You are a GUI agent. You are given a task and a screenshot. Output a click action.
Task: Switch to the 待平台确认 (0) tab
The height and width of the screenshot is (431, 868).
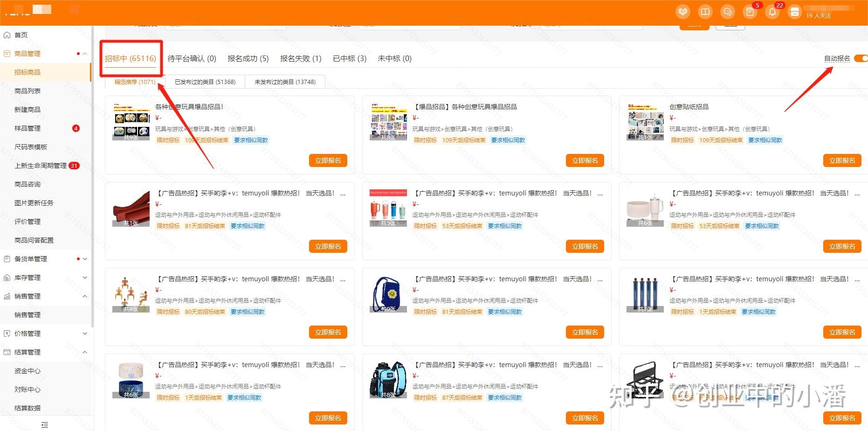192,58
